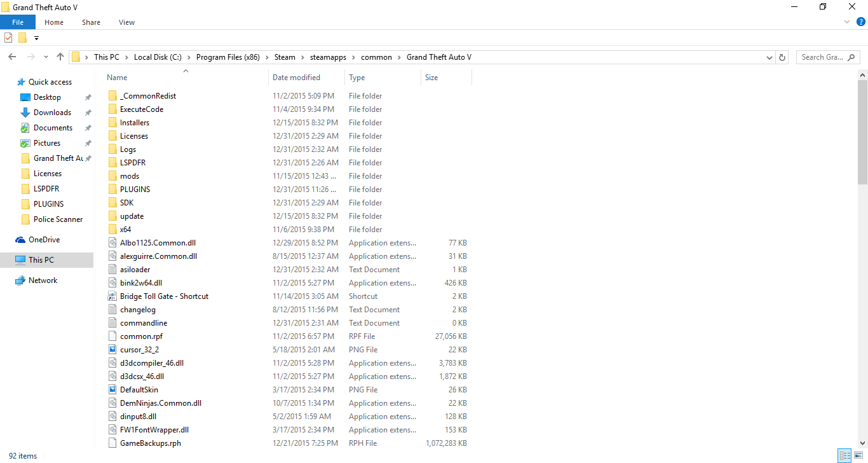Click the Properties quick access toolbar icon
This screenshot has height=463, width=868.
[8, 38]
